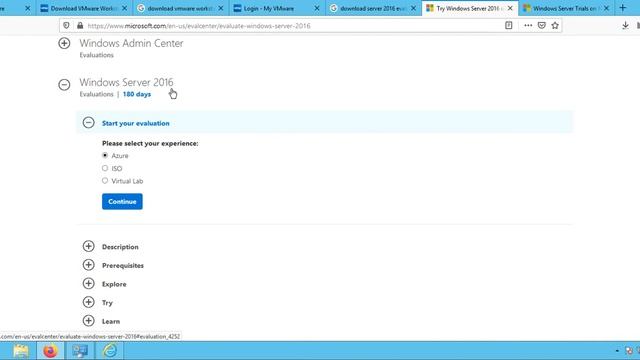This screenshot has width=640, height=360.
Task: Launch Internet Explorer from the taskbar
Action: pos(110,351)
